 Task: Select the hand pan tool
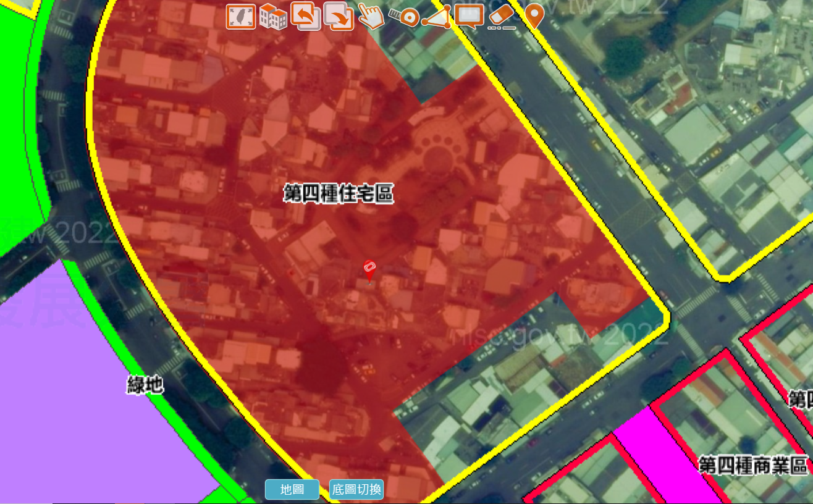point(371,17)
